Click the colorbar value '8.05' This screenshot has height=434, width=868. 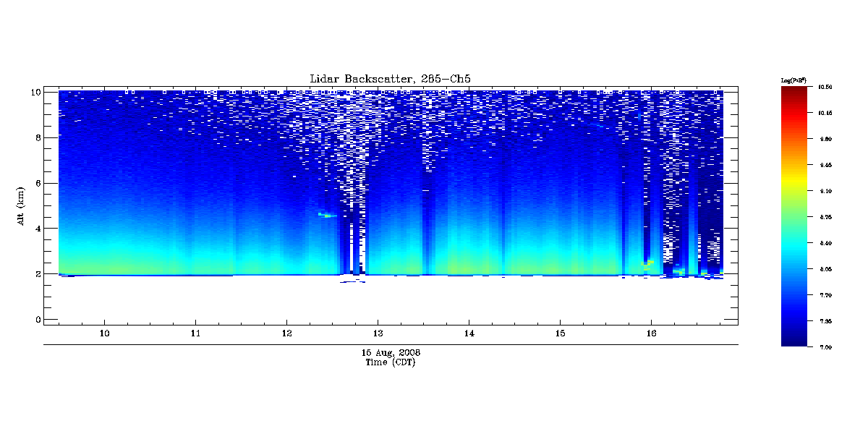pyautogui.click(x=825, y=269)
